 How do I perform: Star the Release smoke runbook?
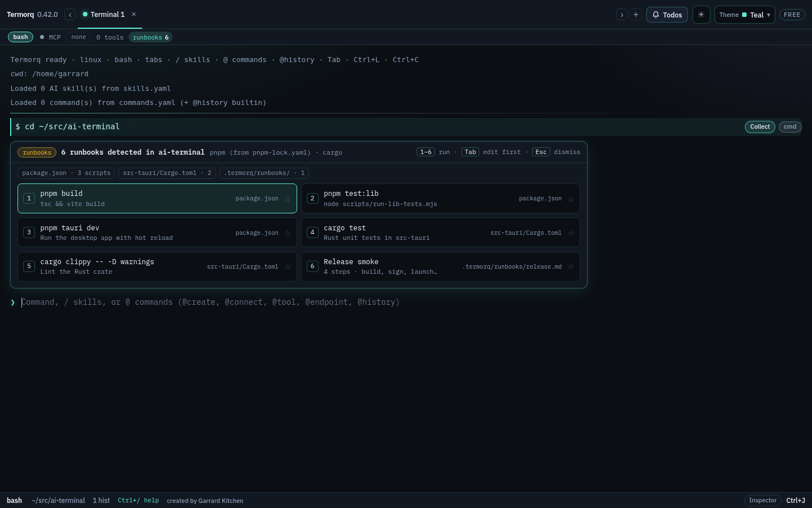pos(571,266)
